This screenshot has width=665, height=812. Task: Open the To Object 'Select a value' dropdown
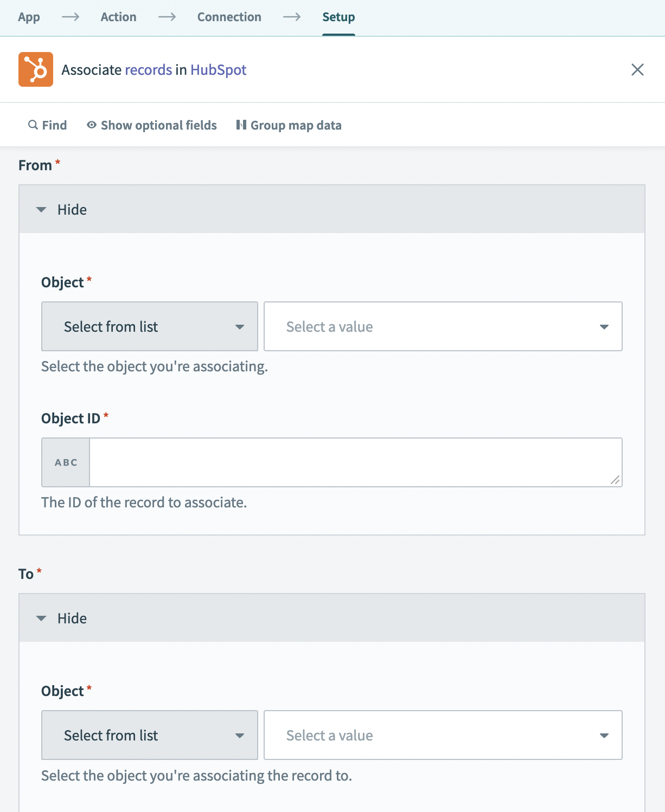443,735
